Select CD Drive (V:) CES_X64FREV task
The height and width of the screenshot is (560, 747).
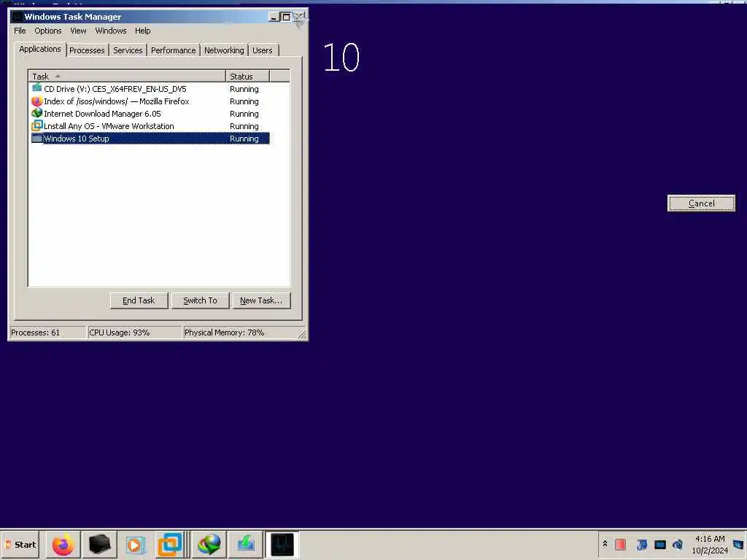(149, 89)
